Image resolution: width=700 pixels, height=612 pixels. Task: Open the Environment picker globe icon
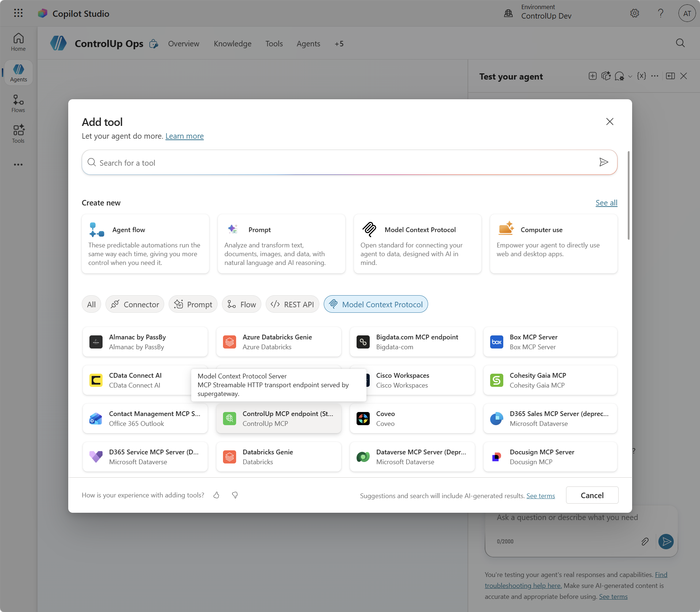508,14
